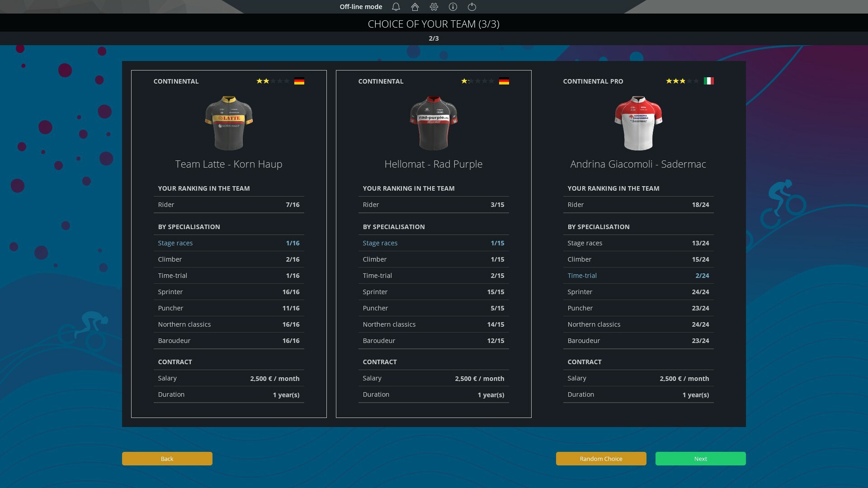Click German flag on Team Latte card
This screenshot has width=868, height=488.
pos(299,81)
